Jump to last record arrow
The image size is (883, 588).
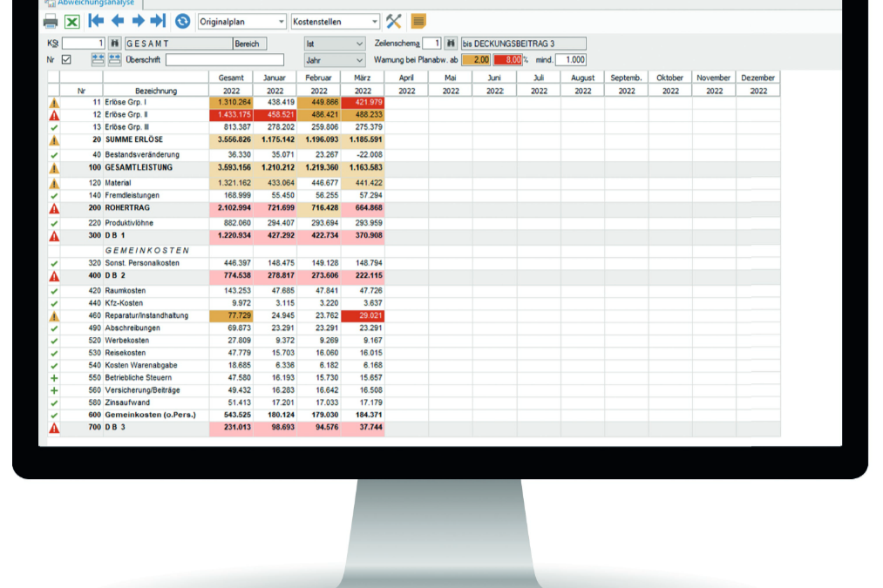(157, 21)
